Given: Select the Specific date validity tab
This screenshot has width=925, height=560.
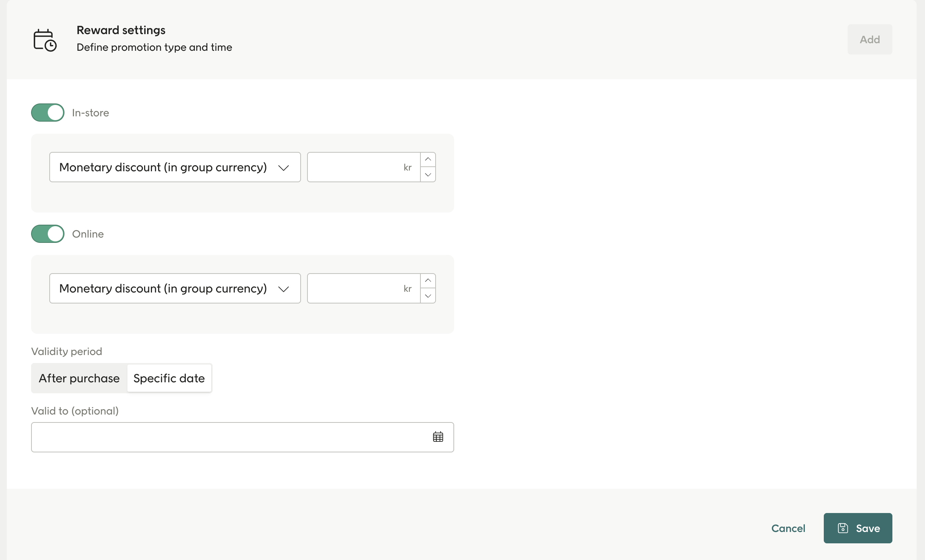Looking at the screenshot, I should (x=169, y=378).
